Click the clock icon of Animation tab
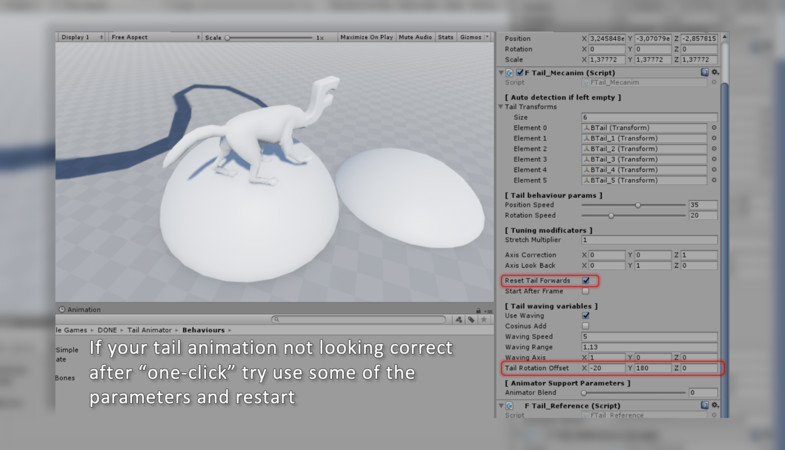The image size is (785, 450). 62,309
